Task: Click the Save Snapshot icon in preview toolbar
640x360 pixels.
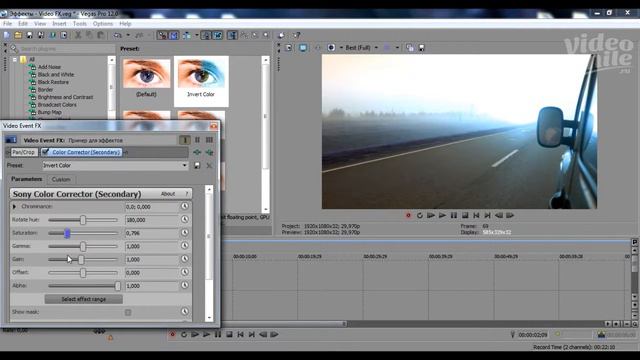Action: coord(422,48)
